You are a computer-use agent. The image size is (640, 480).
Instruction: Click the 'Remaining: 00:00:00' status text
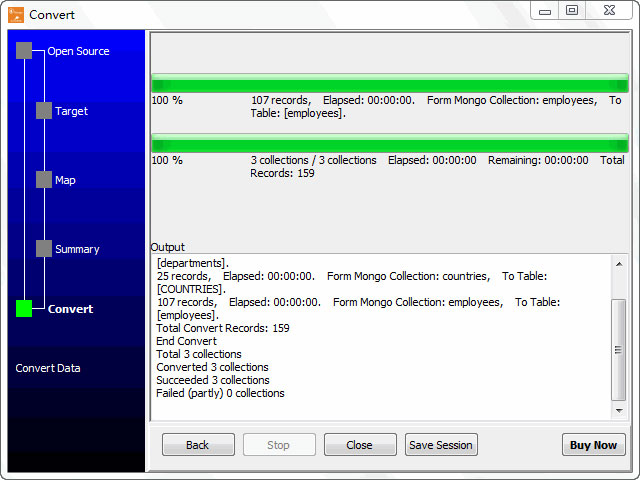[x=538, y=160]
